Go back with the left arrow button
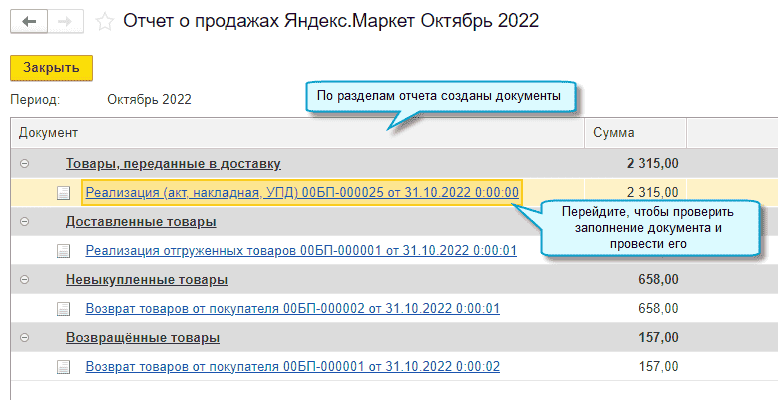This screenshot has height=400, width=778. pos(29,22)
